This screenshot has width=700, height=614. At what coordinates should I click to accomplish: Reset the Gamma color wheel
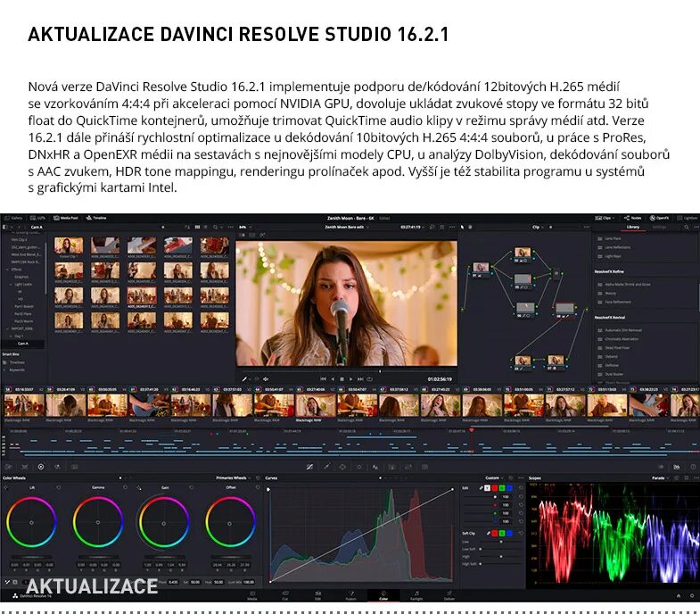tap(125, 487)
